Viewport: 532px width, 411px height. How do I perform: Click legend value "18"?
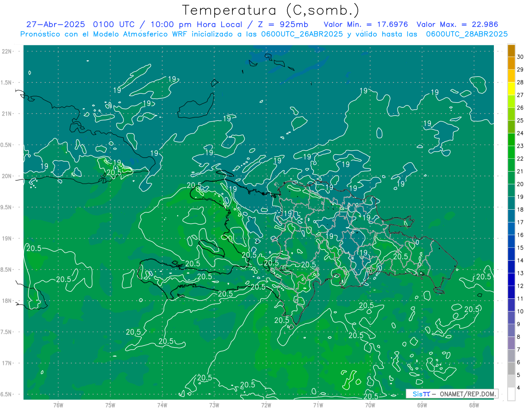pos(520,209)
